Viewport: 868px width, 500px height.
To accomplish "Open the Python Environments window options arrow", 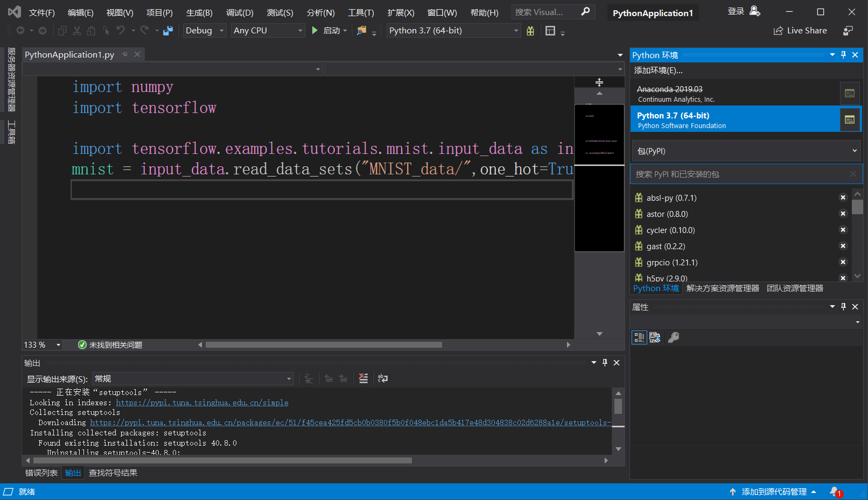I will pyautogui.click(x=832, y=55).
